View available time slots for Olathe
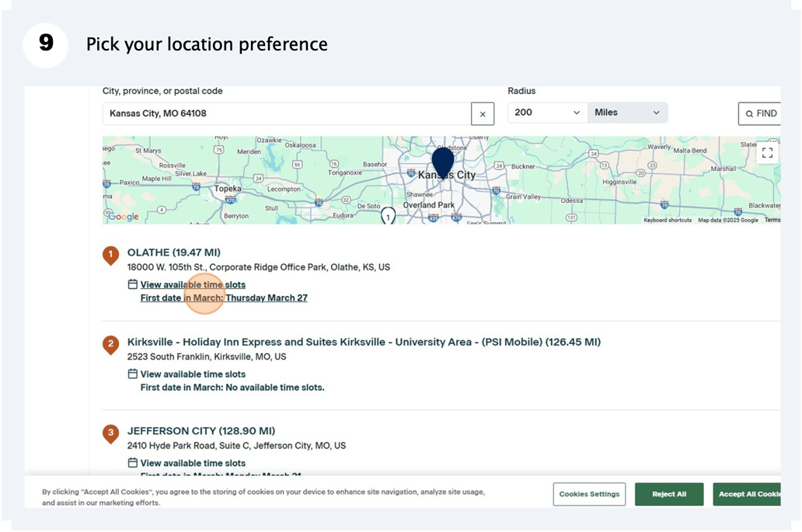 (x=193, y=285)
